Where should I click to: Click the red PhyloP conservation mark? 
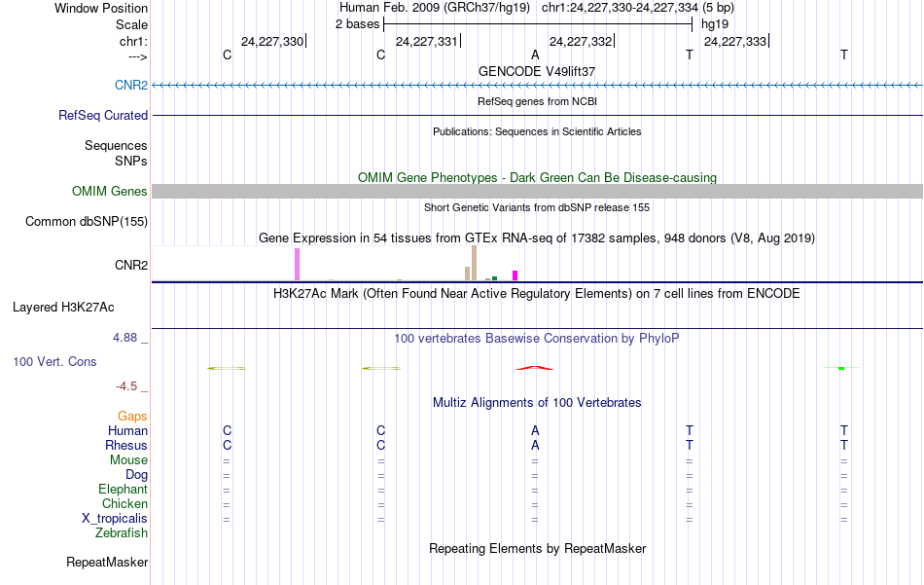coord(535,368)
